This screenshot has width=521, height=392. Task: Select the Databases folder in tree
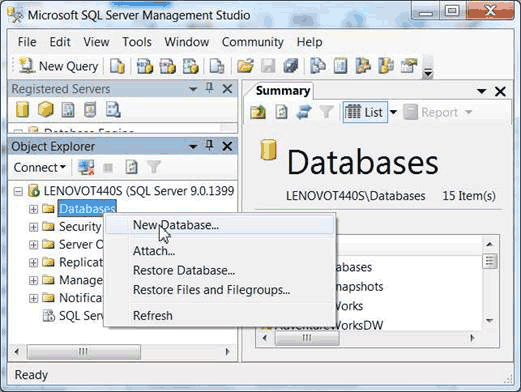[x=87, y=209]
